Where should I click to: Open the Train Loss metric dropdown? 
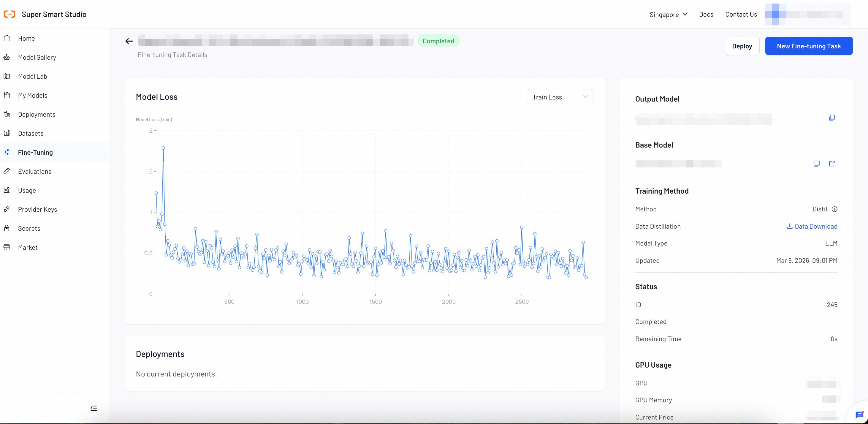pyautogui.click(x=560, y=97)
